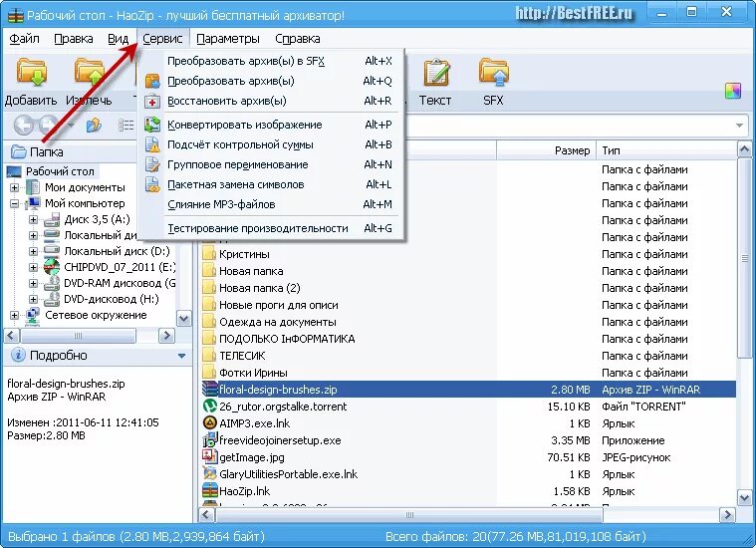Viewport: 756px width, 548px height.
Task: Open the Справка menu
Action: pos(298,39)
